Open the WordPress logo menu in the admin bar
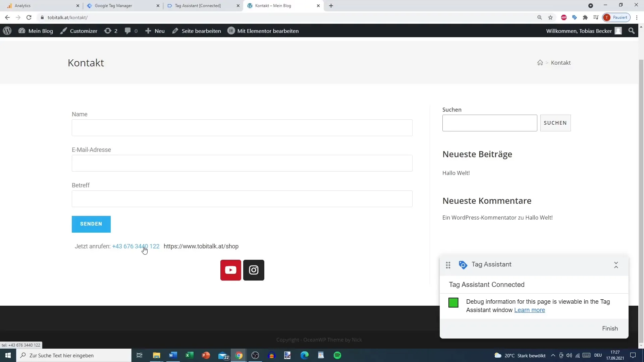The height and width of the screenshot is (362, 644). [x=7, y=31]
